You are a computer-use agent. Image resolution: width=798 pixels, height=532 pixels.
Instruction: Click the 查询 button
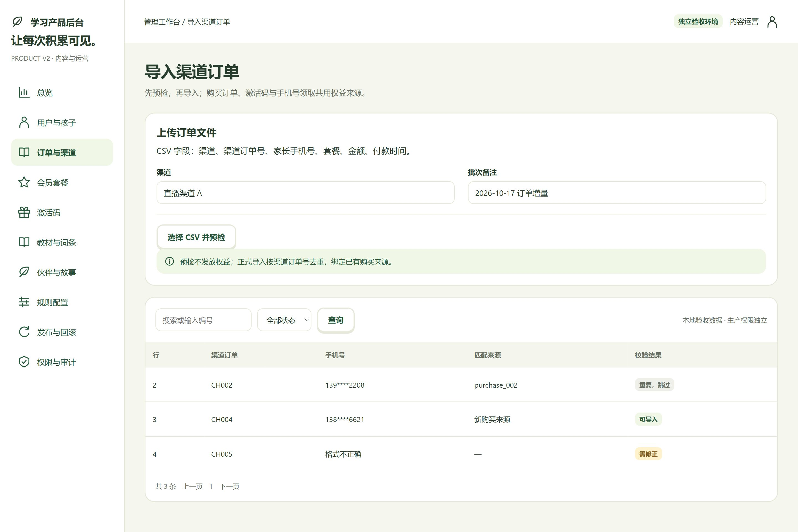pos(336,320)
